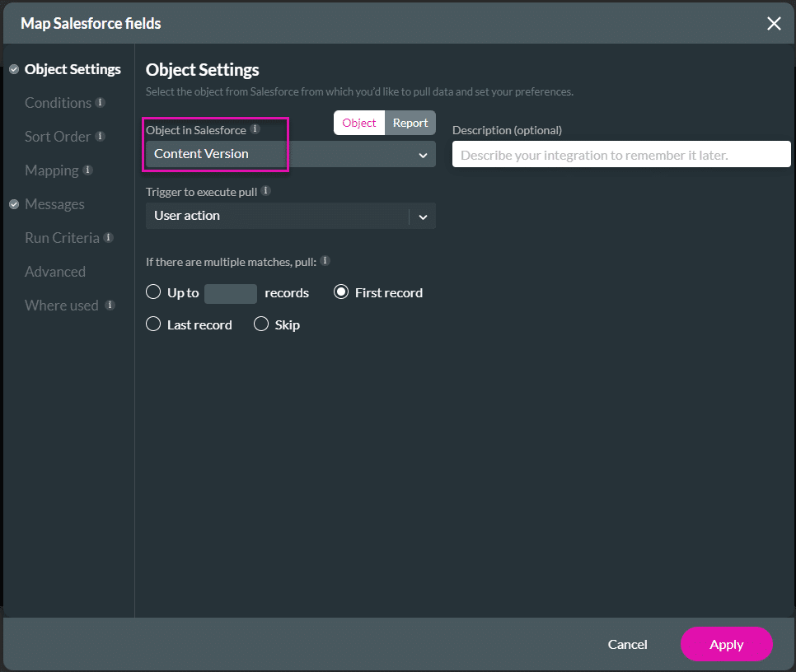Image resolution: width=796 pixels, height=672 pixels.
Task: Click the Description optional text field
Action: coord(620,154)
